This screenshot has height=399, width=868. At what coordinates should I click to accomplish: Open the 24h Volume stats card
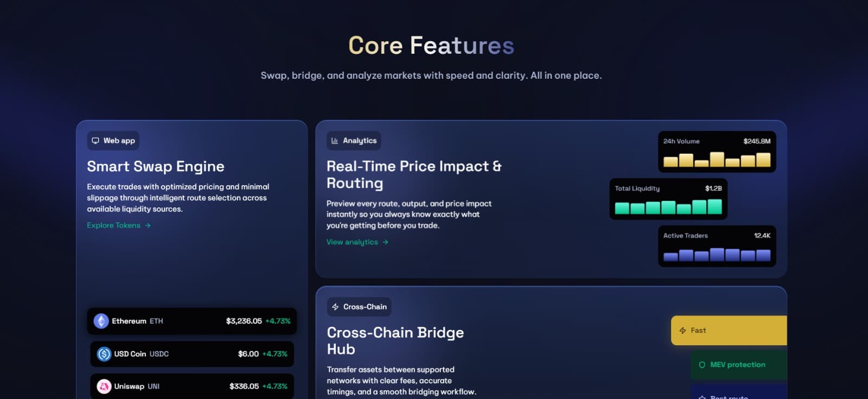(717, 151)
